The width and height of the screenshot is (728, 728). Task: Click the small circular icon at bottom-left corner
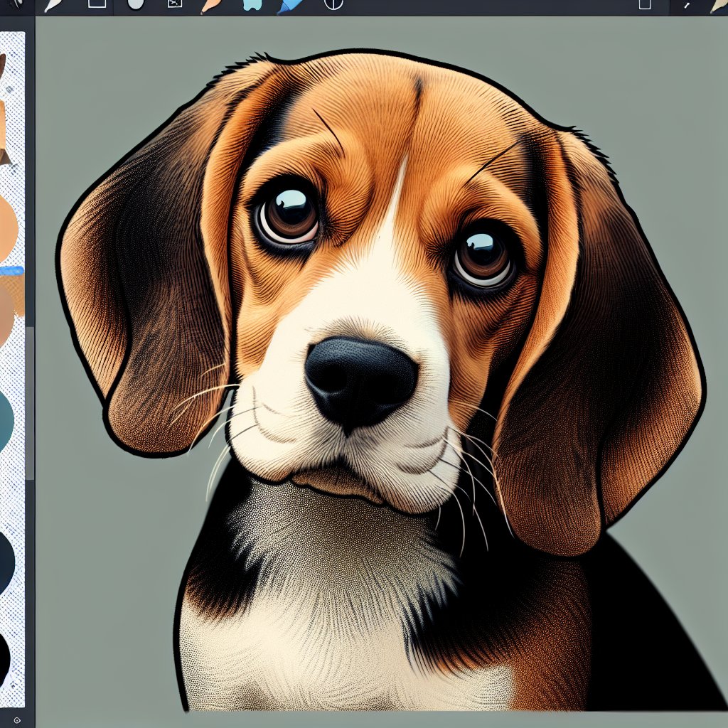(x=17, y=721)
